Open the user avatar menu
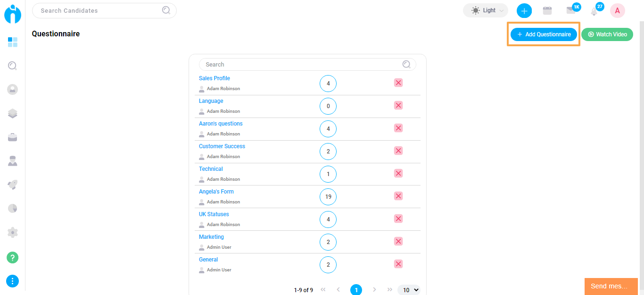The height and width of the screenshot is (295, 644). pyautogui.click(x=618, y=10)
